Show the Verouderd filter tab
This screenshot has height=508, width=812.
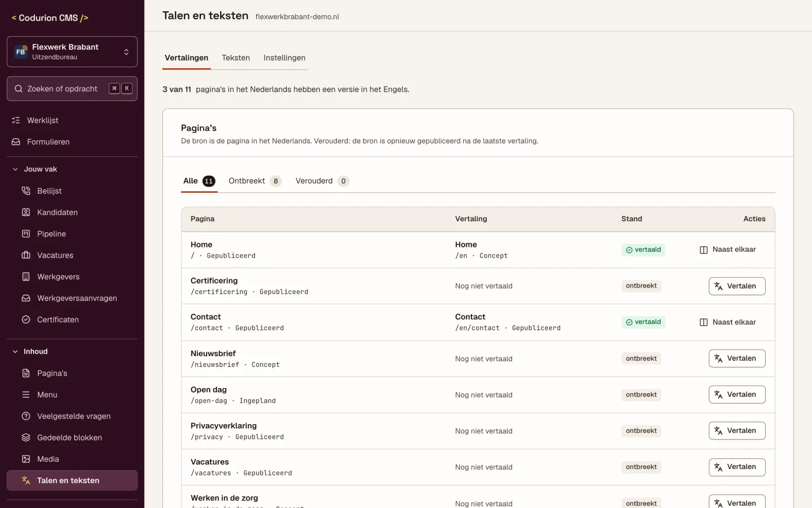point(322,181)
